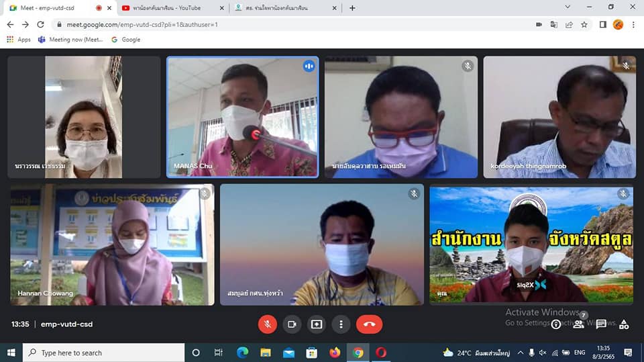Reload the page using the refresh icon
The width and height of the screenshot is (644, 362).
(x=40, y=24)
